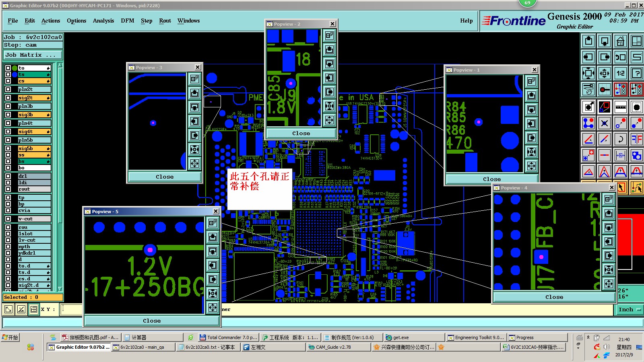Click Close button in Popview - 3
The width and height of the screenshot is (644, 362).
[165, 177]
